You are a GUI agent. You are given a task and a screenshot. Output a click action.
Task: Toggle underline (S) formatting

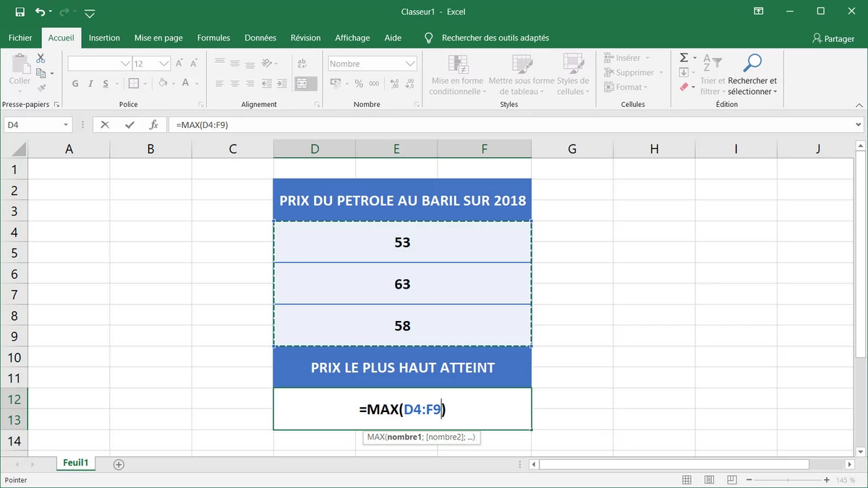pyautogui.click(x=106, y=83)
